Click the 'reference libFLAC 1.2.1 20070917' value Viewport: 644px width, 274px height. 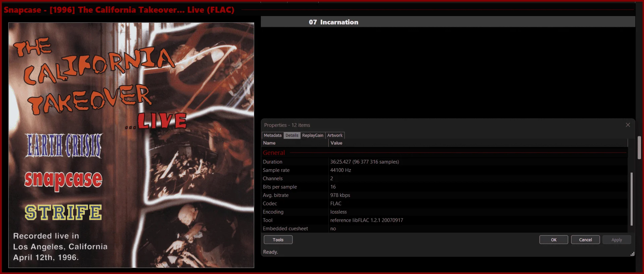pos(367,220)
